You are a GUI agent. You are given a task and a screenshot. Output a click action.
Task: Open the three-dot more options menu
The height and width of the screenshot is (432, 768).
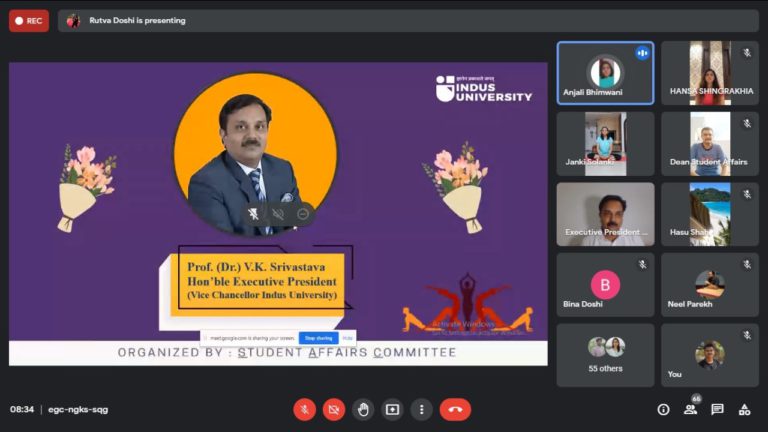click(x=421, y=409)
